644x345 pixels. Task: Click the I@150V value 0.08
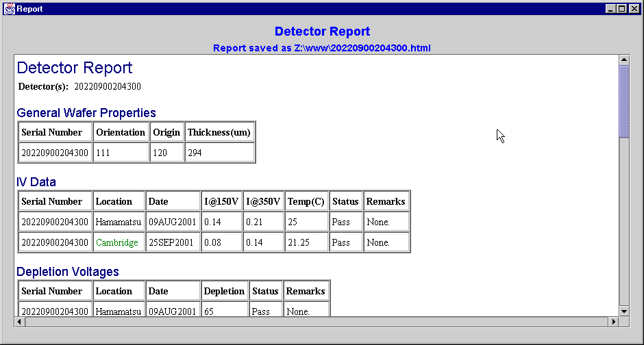point(212,242)
